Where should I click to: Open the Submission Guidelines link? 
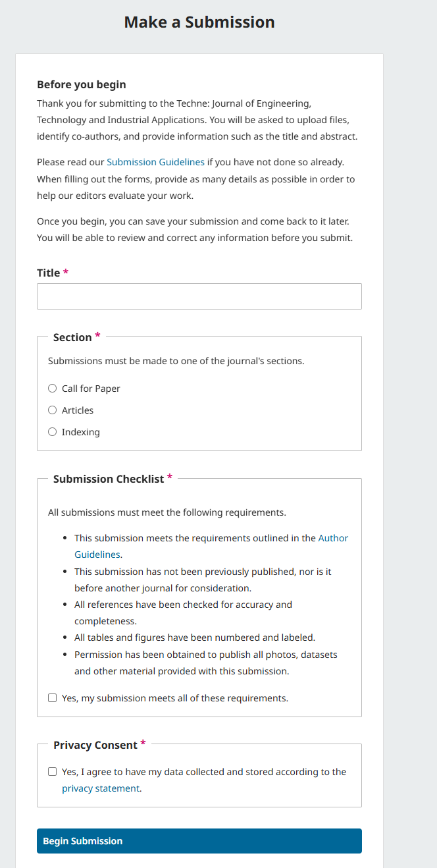[155, 162]
